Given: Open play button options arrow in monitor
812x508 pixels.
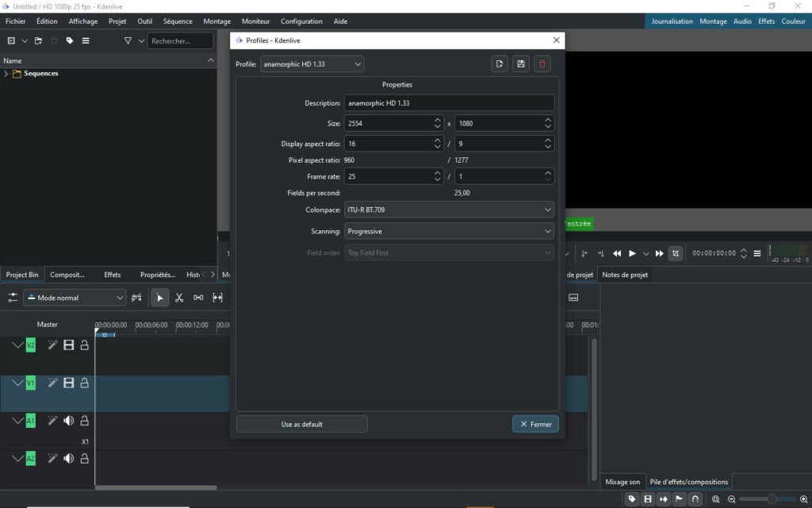Looking at the screenshot, I should click(645, 253).
